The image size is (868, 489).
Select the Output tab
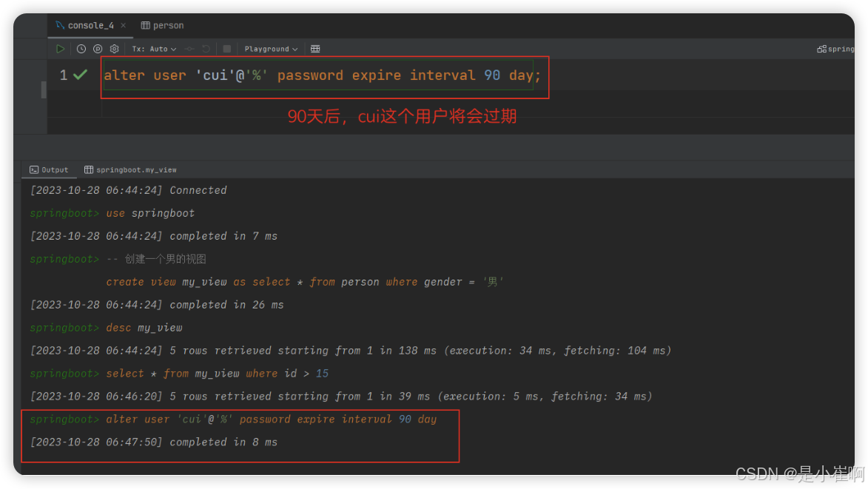[x=50, y=170]
